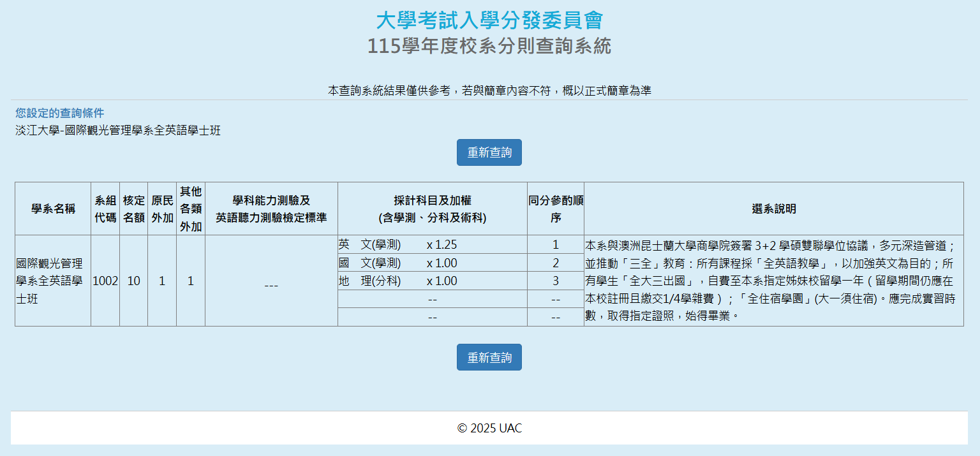
Task: Click the 淡江大學 query condition text
Action: pyautogui.click(x=118, y=131)
